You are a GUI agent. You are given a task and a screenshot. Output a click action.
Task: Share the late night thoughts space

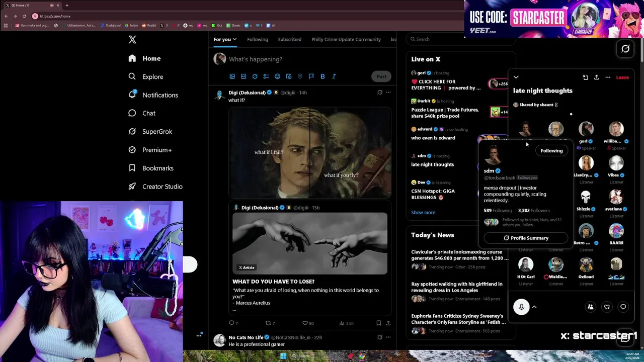pyautogui.click(x=597, y=77)
